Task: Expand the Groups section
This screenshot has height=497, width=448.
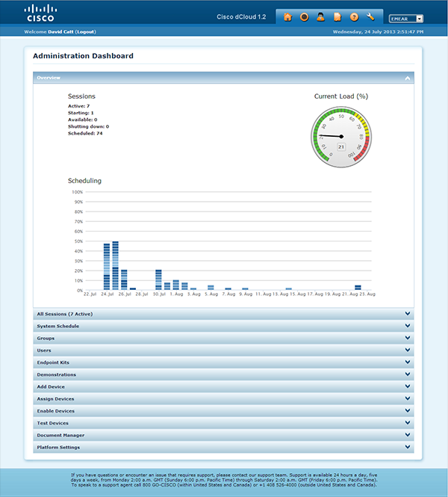Action: [223, 339]
